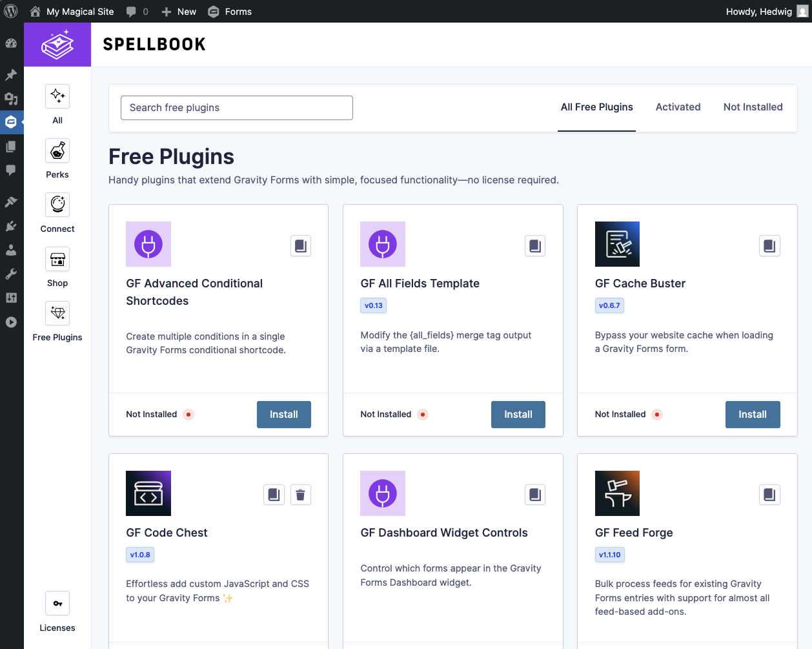Click the copy icon on GF Feed Forge card
This screenshot has height=649, width=812.
(769, 495)
